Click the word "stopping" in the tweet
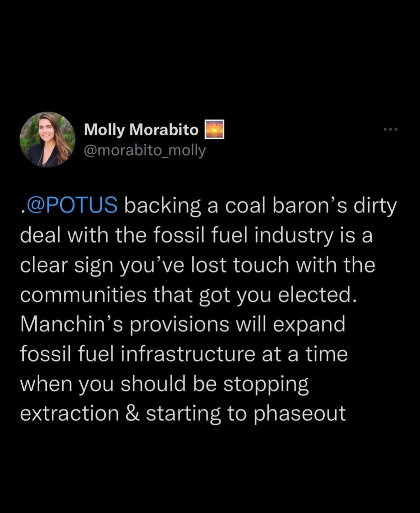Screen dimensions: 420x513 click(266, 384)
